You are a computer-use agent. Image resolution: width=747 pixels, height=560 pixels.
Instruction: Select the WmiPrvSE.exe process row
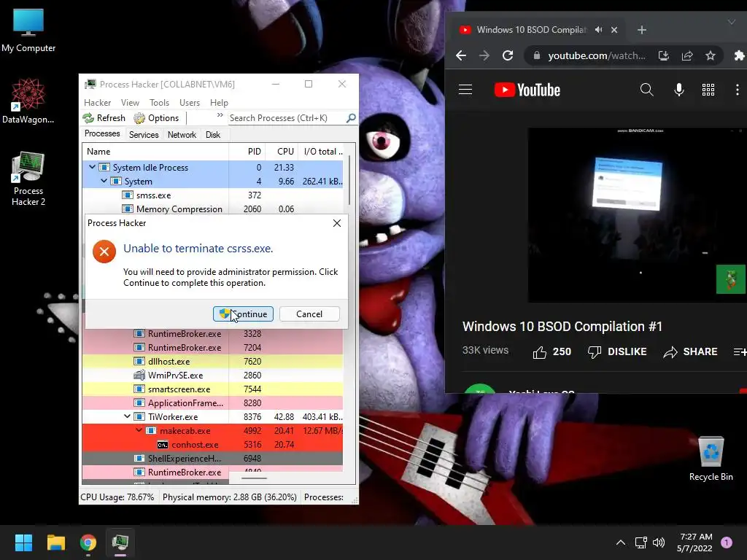coord(212,376)
